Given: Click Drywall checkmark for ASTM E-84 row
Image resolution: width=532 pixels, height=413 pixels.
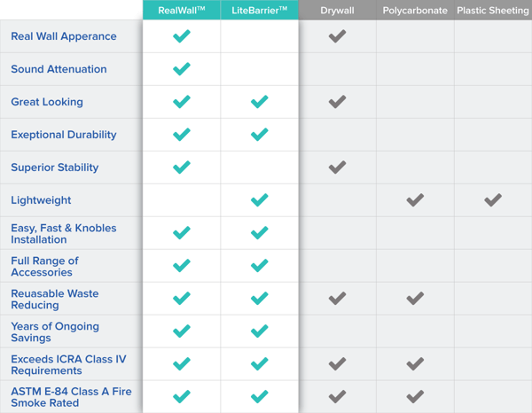Looking at the screenshot, I should tap(337, 396).
